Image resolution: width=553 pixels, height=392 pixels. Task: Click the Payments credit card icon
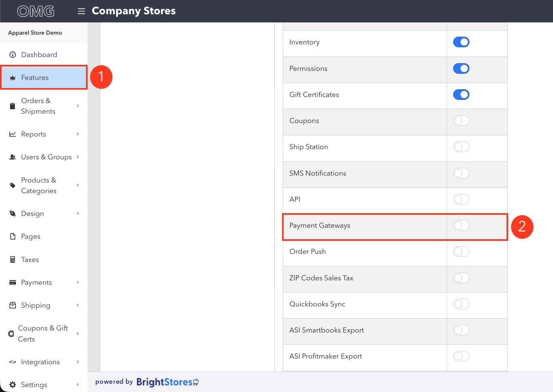[13, 282]
